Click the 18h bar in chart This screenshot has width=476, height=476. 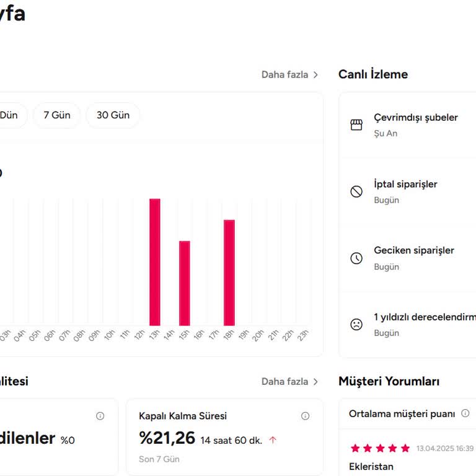[x=229, y=272]
